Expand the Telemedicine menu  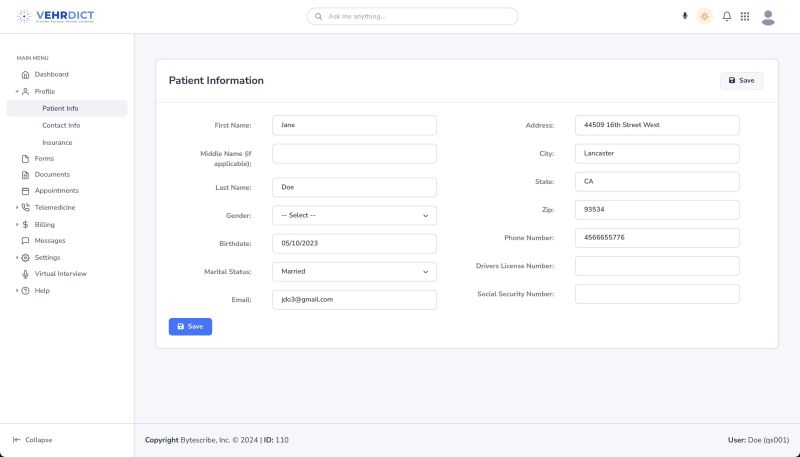pos(54,207)
